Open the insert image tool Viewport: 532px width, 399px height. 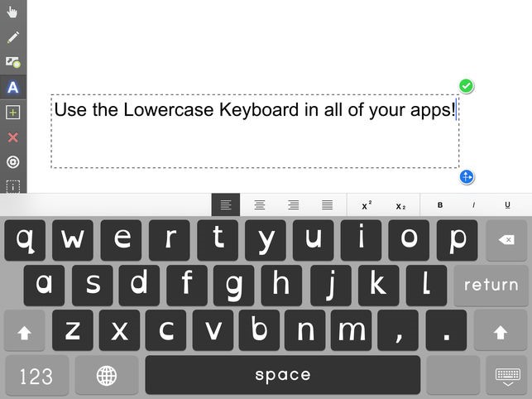point(13,62)
